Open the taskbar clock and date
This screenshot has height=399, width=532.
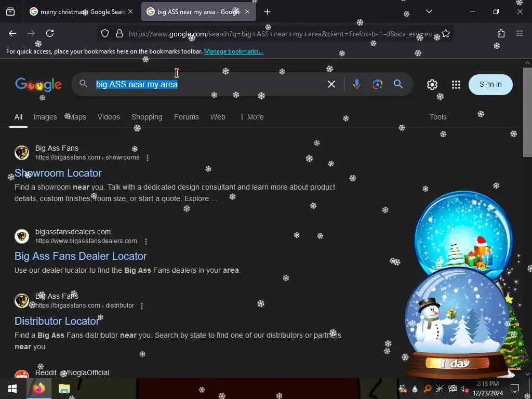tap(487, 389)
